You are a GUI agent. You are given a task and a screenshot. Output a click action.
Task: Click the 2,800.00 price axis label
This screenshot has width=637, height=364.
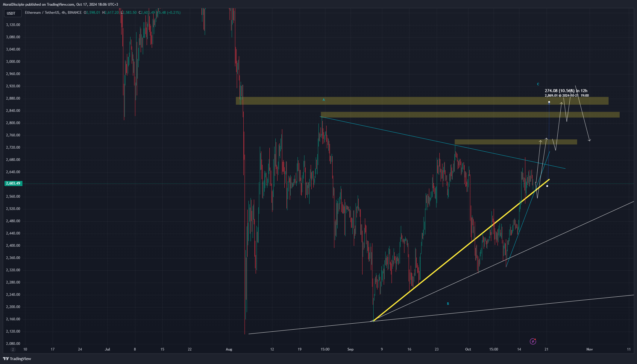point(13,123)
